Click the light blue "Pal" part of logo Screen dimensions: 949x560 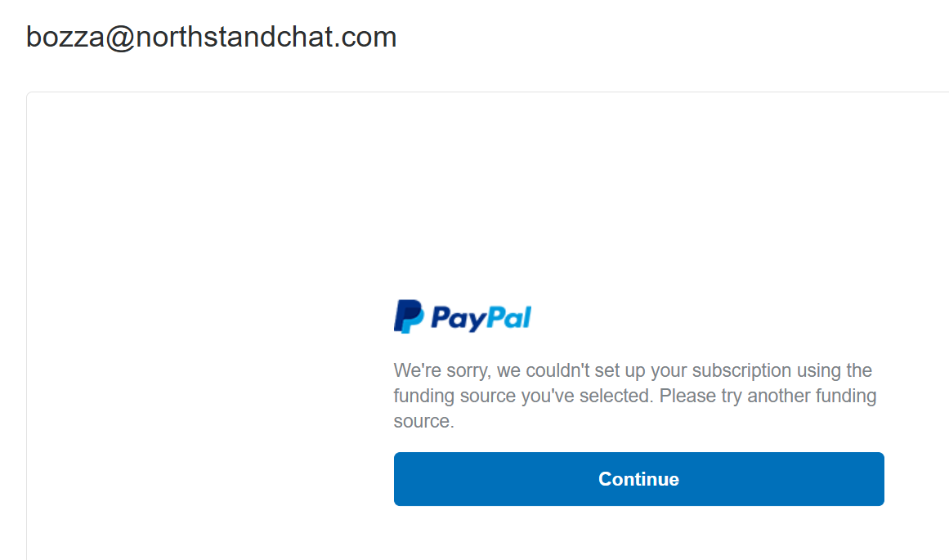[509, 317]
